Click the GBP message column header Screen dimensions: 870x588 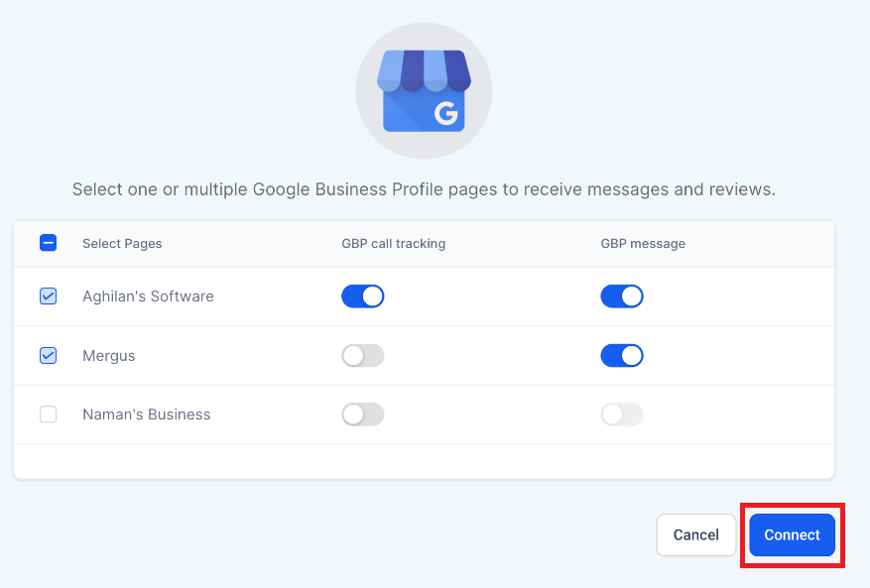643,244
